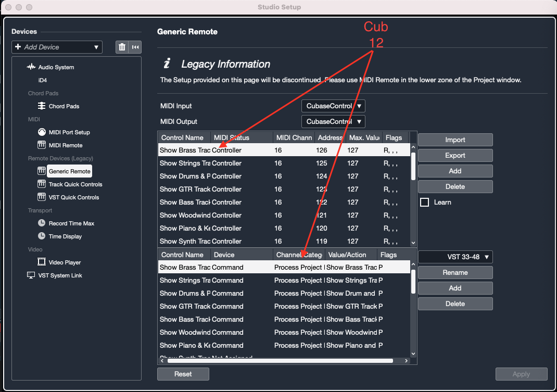
Task: Open the MIDI Input port dropdown
Action: coord(333,106)
